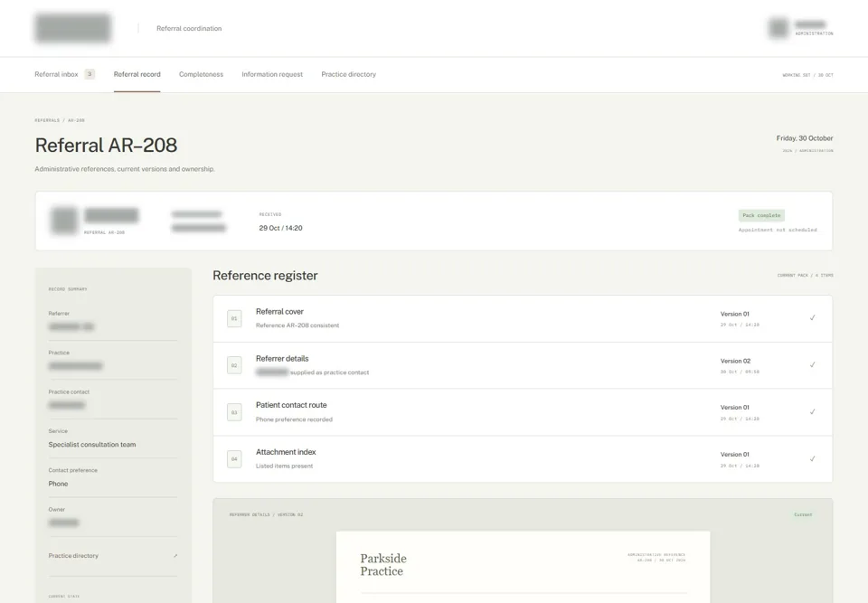Click the checkmark on Patient contact route row

click(812, 412)
